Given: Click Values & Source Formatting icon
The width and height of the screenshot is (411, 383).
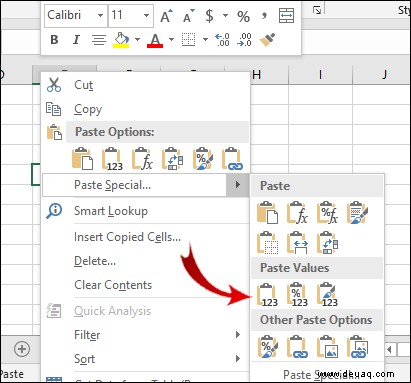Looking at the screenshot, I should 327,295.
